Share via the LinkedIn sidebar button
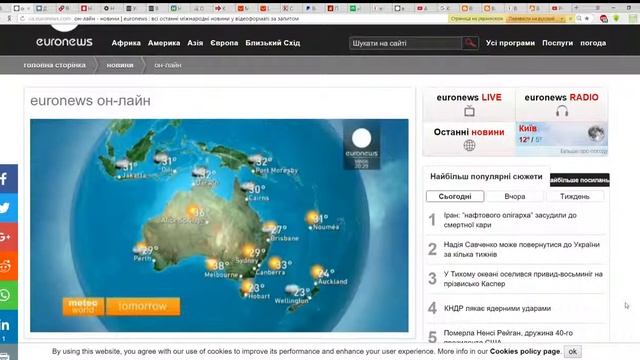 [9, 326]
